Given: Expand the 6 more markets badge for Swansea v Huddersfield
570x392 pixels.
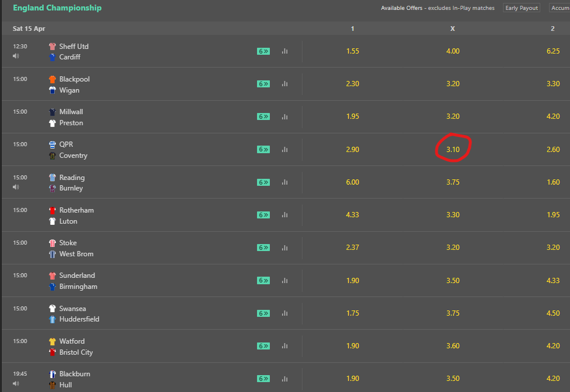Looking at the screenshot, I should point(263,313).
